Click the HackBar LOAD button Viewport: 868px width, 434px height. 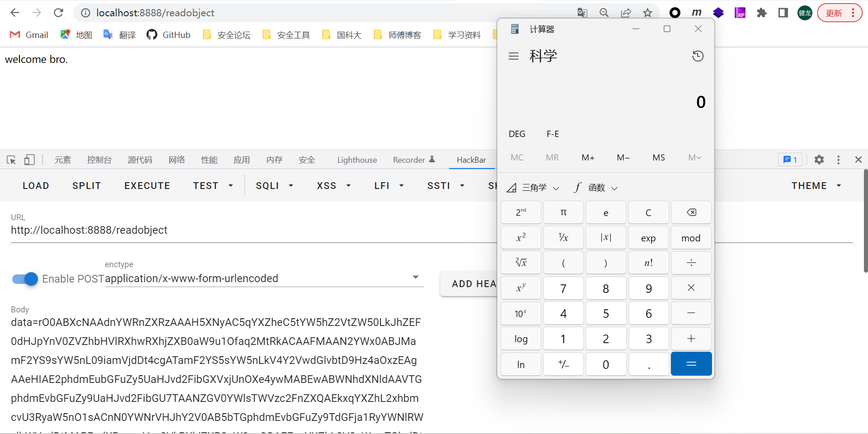[36, 186]
